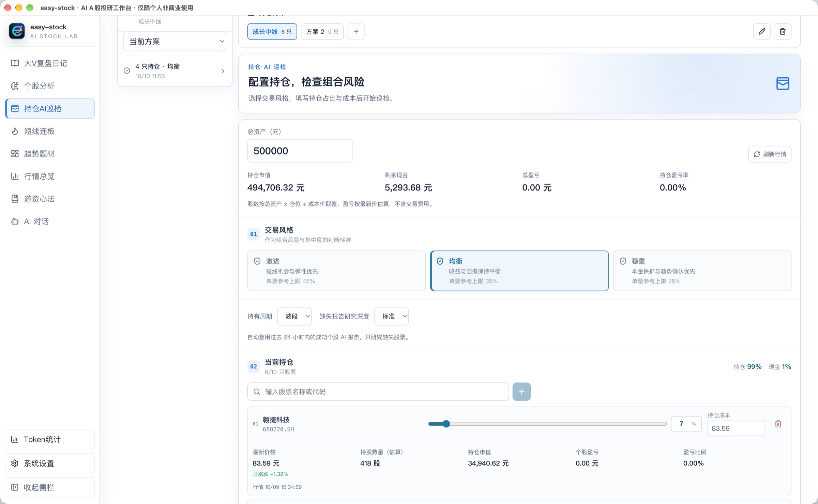Screen dimensions: 818x504
Task: Open the 持有周期 波段 dropdown
Action: pyautogui.click(x=294, y=316)
